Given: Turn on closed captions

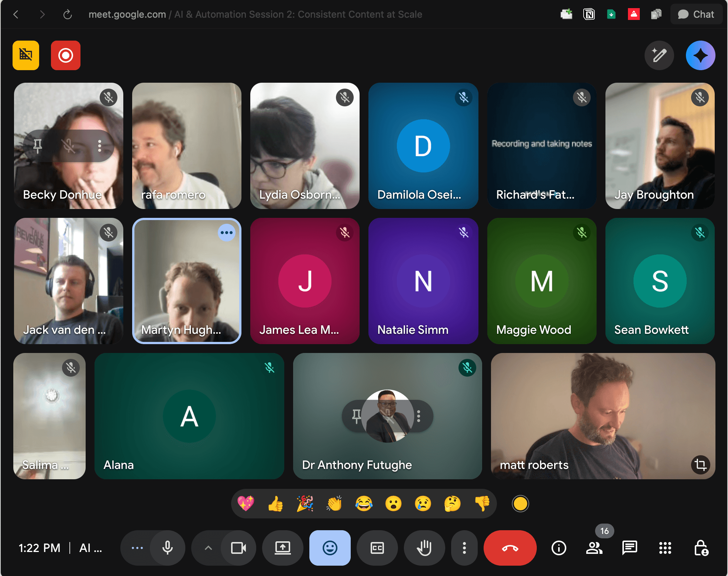Looking at the screenshot, I should (377, 548).
